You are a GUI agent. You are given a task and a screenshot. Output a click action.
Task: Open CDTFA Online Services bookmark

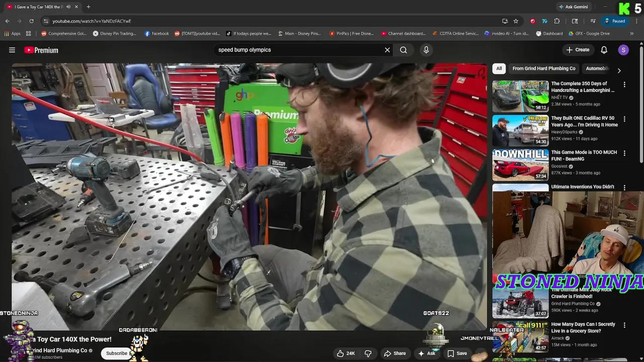pos(455,34)
